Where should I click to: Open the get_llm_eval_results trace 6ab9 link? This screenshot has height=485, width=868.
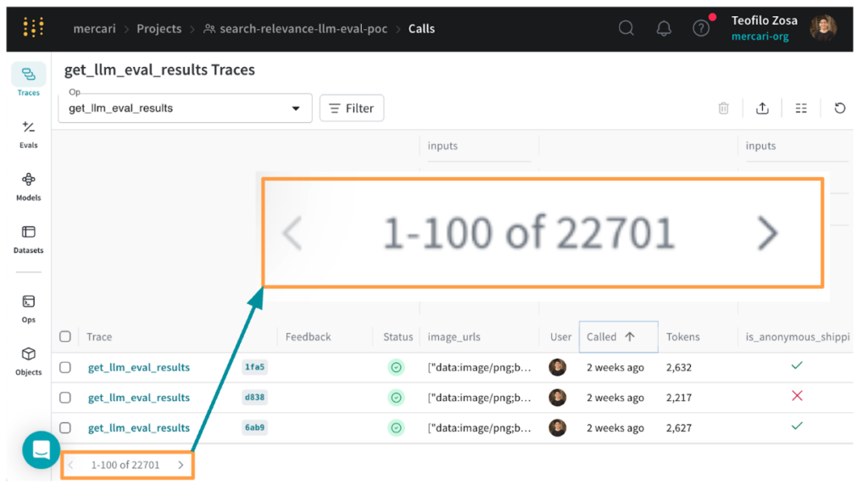[x=139, y=428]
